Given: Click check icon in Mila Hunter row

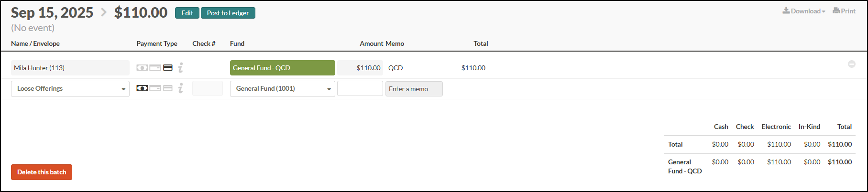Looking at the screenshot, I should tap(155, 68).
